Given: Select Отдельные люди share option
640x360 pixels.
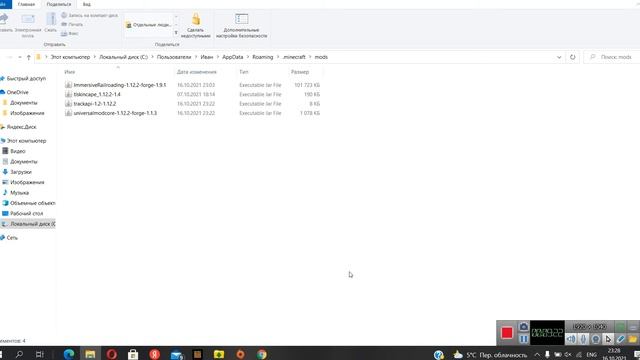Looking at the screenshot, I should pos(149,25).
